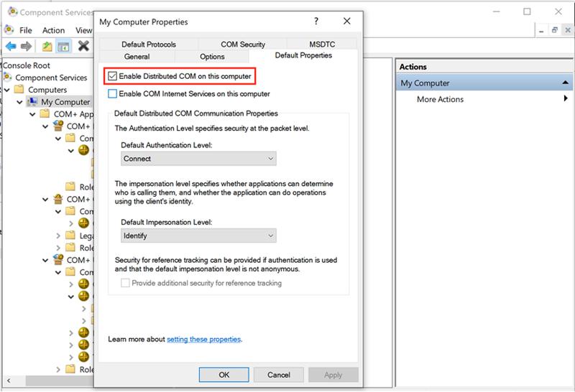This screenshot has width=575, height=392.
Task: Open the View menu
Action: 83,30
